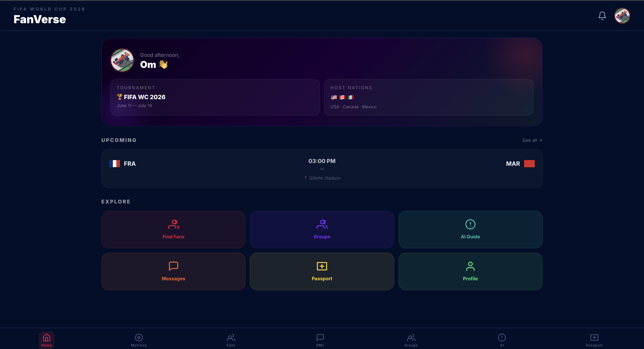The height and width of the screenshot is (349, 644).
Task: Switch to the Passport tab label in bottom bar
Action: coord(594,345)
